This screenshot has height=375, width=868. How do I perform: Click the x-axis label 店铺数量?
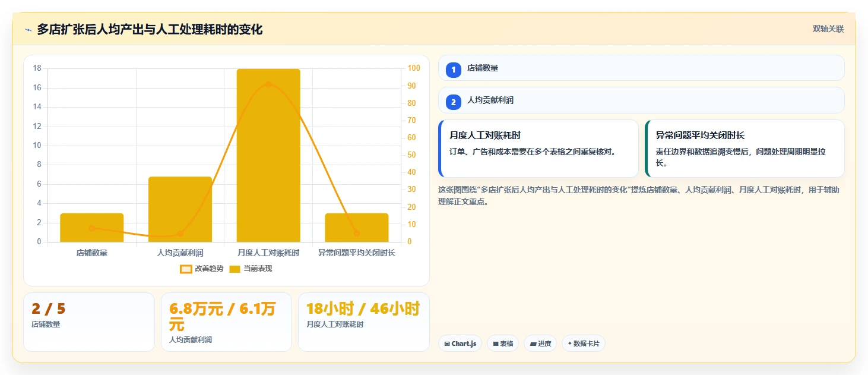coord(92,253)
